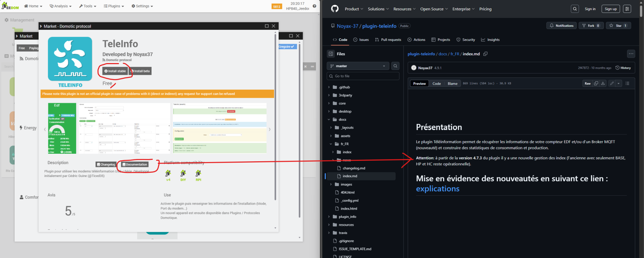Open GitHub search with magnifier icon
The image size is (644, 258).
coord(575,9)
